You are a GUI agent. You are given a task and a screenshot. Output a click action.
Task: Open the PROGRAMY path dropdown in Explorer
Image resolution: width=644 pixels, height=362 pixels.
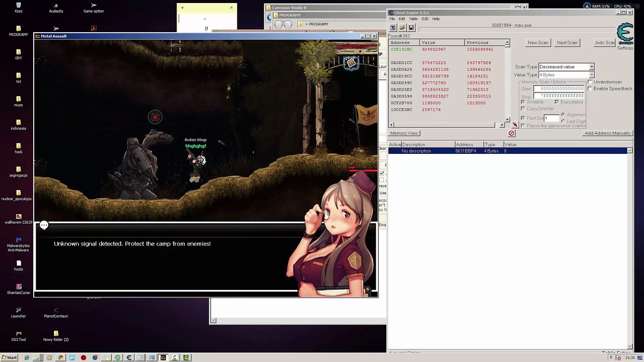click(x=306, y=24)
